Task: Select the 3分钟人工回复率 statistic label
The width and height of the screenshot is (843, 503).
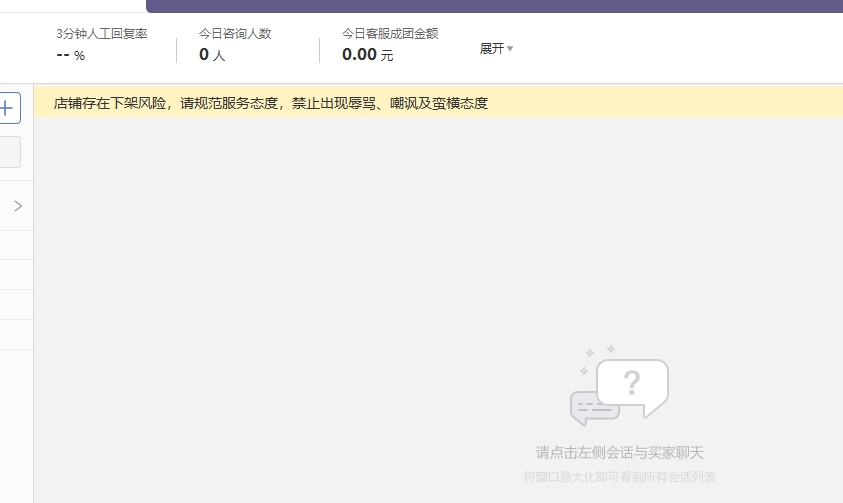Action: 102,33
